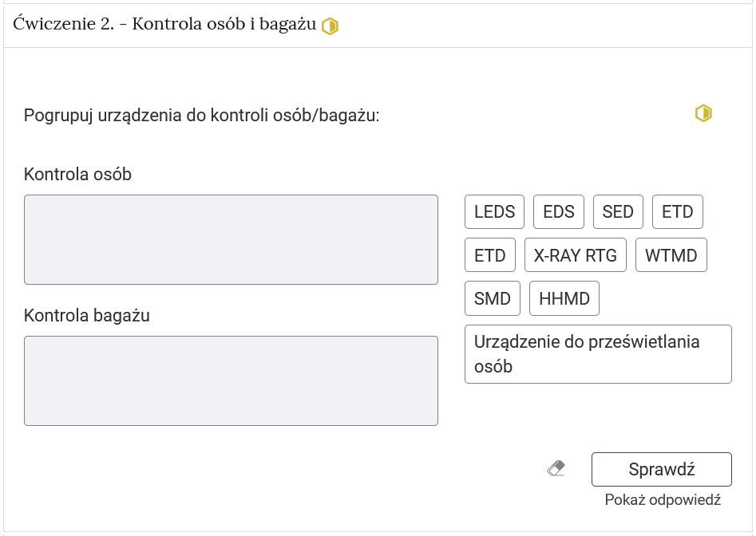Image resolution: width=756 pixels, height=536 pixels.
Task: Choose the first ETD tag
Action: (677, 211)
